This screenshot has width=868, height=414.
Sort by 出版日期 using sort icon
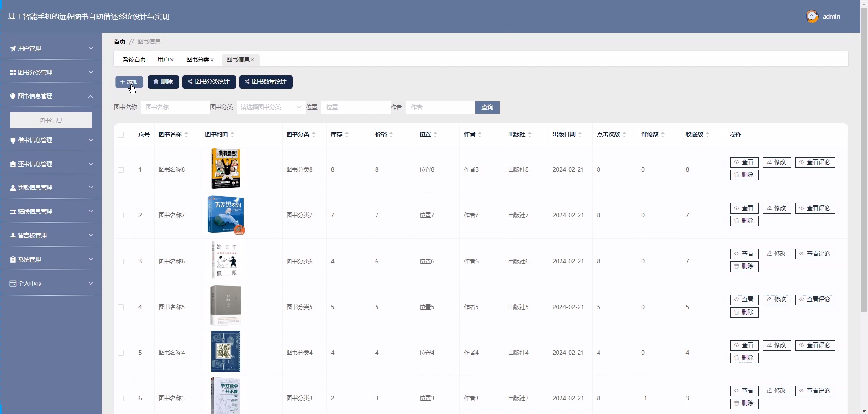coord(580,135)
